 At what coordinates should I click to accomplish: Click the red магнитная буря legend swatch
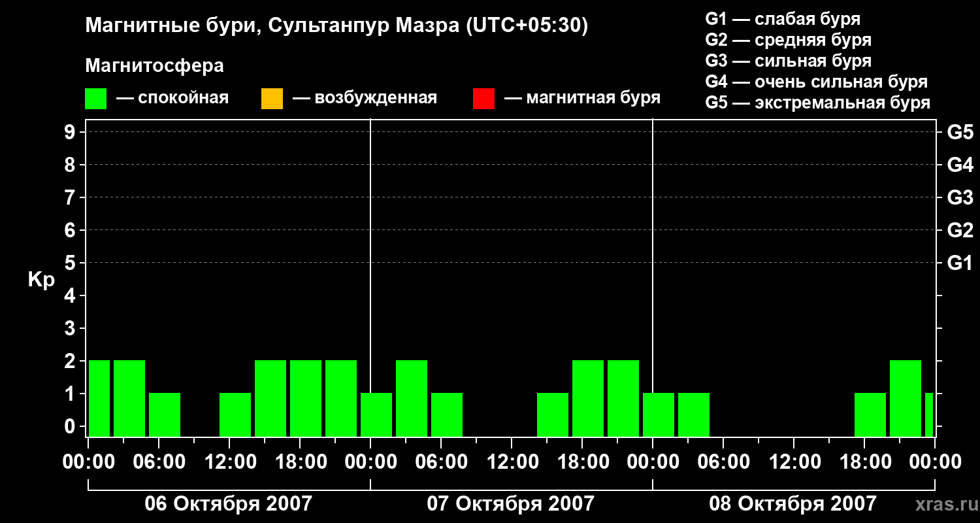coord(483,99)
